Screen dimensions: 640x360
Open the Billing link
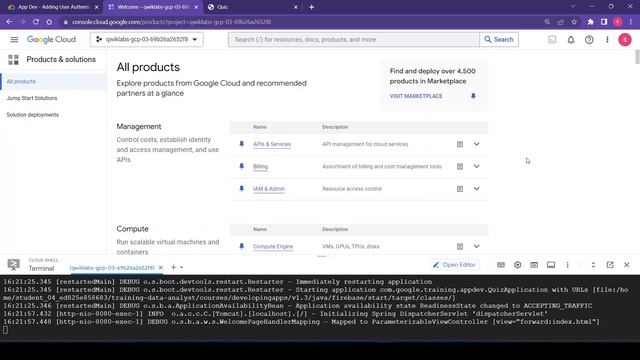pos(260,167)
